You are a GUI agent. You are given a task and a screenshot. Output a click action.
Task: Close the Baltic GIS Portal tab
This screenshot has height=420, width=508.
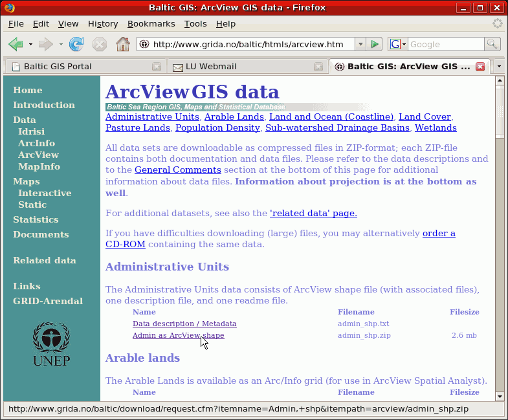[x=157, y=67]
